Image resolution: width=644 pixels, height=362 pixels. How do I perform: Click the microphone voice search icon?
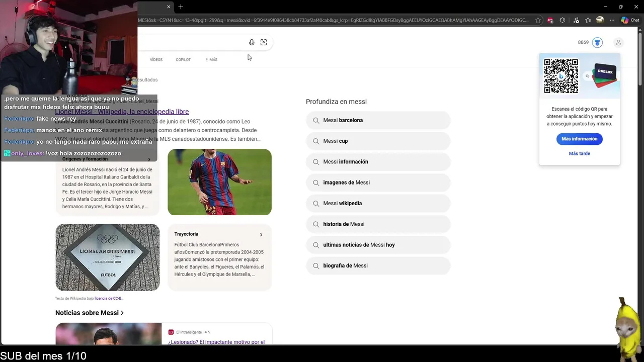[252, 42]
